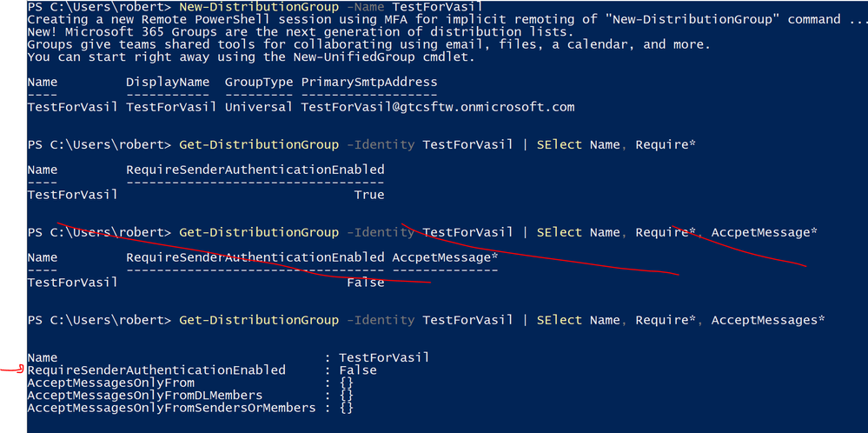Click the New-DistributionGroup command on first line
The height and width of the screenshot is (433, 868).
pyautogui.click(x=259, y=6)
